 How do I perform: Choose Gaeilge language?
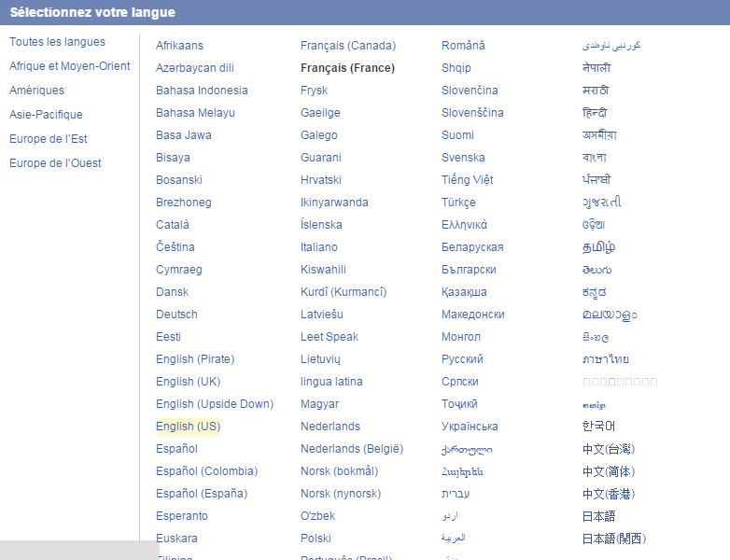(320, 113)
